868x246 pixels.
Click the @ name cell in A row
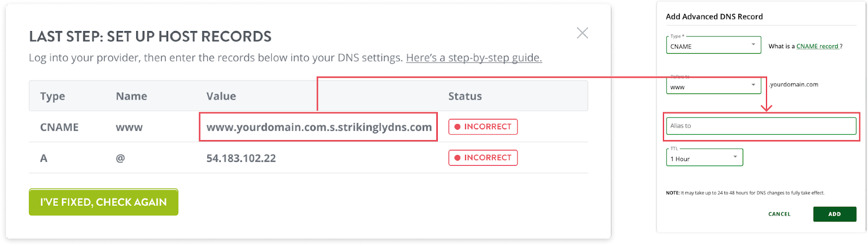pyautogui.click(x=120, y=158)
